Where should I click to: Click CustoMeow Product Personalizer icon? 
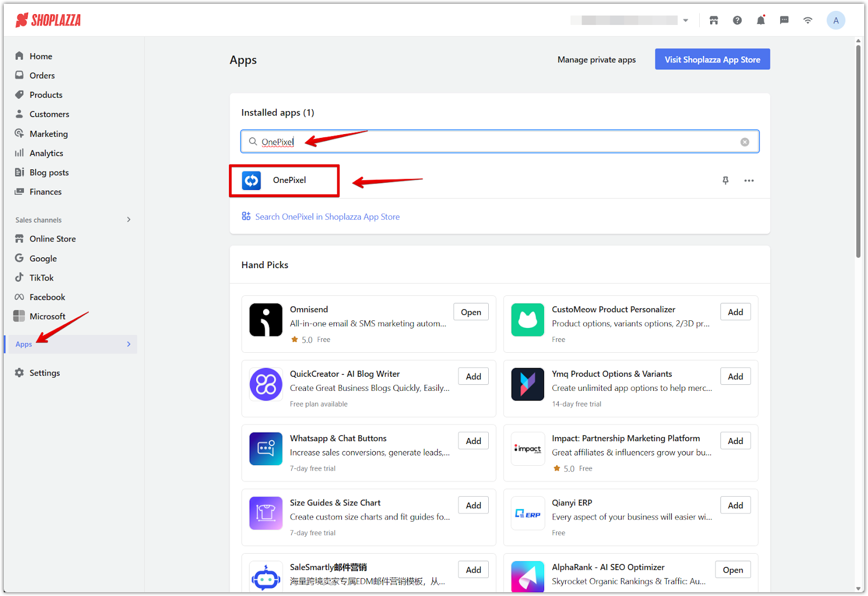point(527,320)
